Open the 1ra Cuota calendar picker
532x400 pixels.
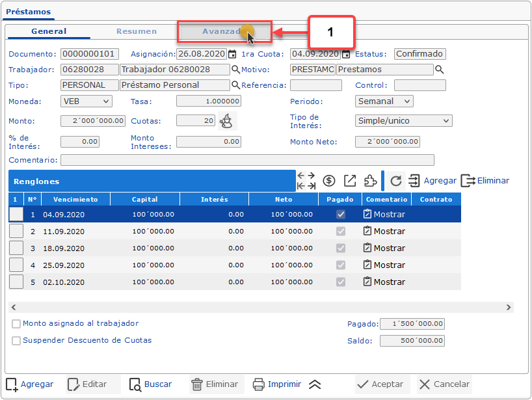[346, 54]
